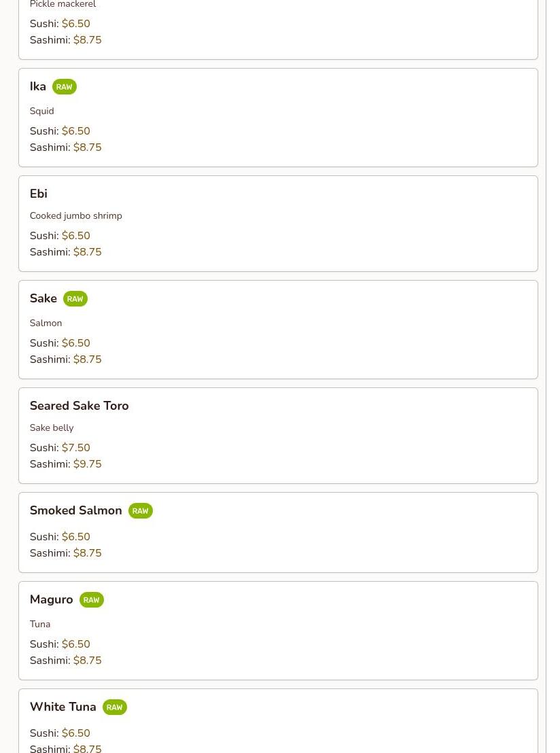Click the Maguro sashimi price

pyautogui.click(x=87, y=661)
